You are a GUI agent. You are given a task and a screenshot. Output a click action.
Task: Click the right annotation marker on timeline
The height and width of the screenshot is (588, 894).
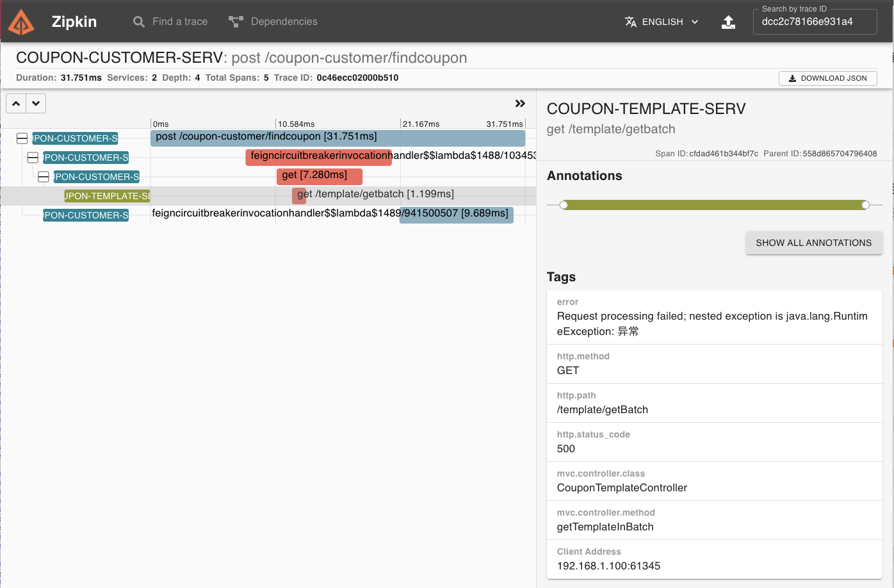pyautogui.click(x=866, y=205)
